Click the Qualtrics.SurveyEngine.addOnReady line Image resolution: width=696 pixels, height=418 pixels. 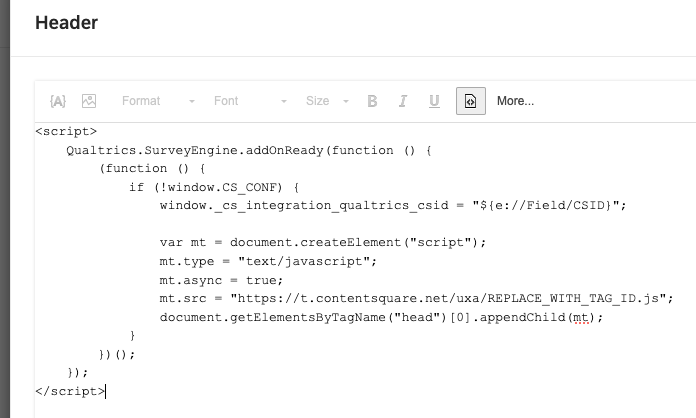pos(249,150)
